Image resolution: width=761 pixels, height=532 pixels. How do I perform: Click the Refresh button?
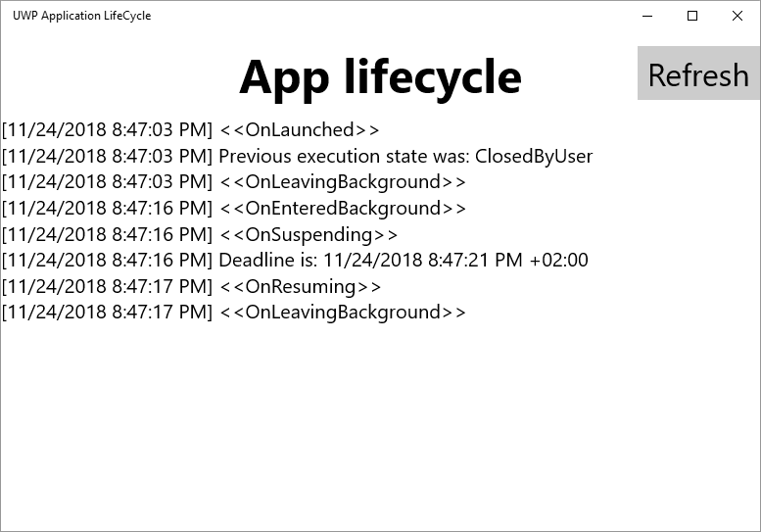pos(698,73)
